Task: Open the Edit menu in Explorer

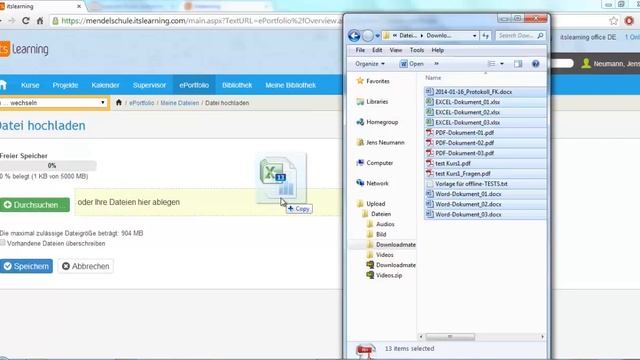Action: pos(377,50)
